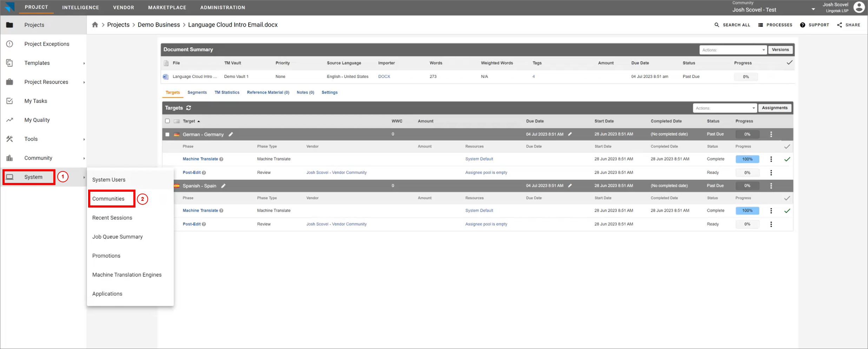Edit the German - Germany target name
The height and width of the screenshot is (349, 868).
[231, 134]
